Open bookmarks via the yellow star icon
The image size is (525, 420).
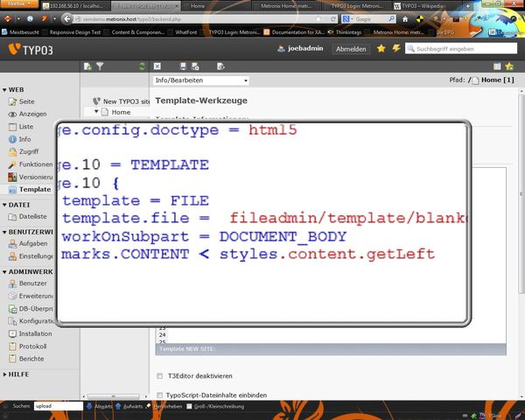(381, 49)
